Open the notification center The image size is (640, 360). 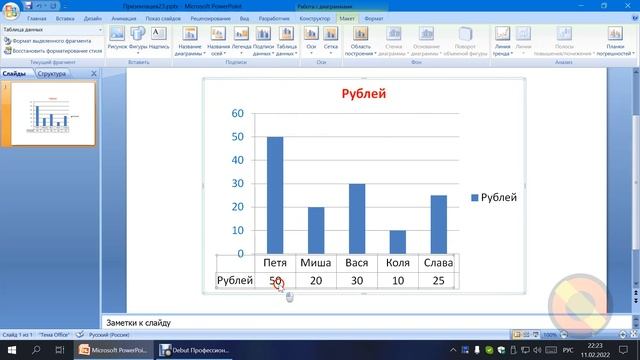pyautogui.click(x=623, y=350)
